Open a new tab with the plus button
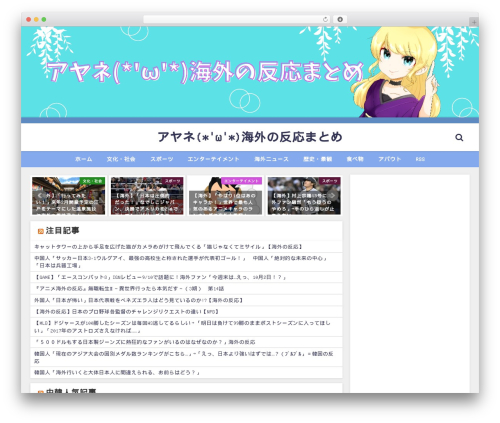Screen dimensions: 500x423 [474, 22]
